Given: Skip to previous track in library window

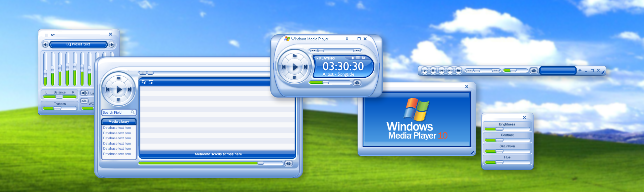Looking at the screenshot, I should click(108, 89).
